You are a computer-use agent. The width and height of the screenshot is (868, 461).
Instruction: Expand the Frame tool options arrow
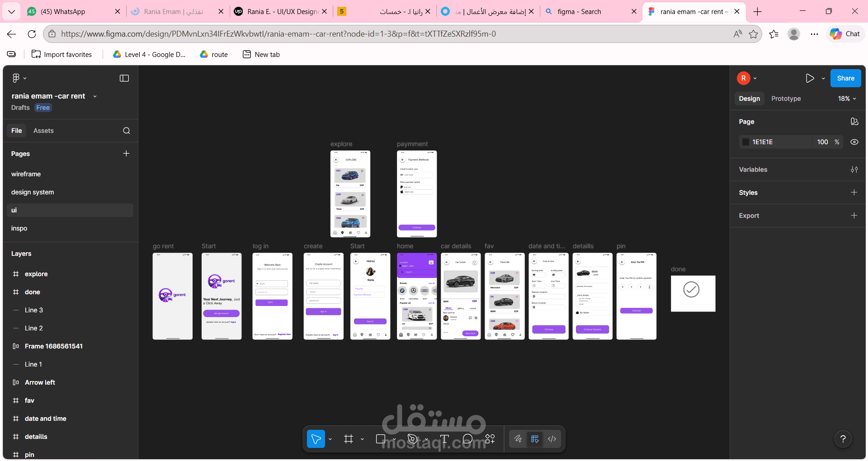(x=362, y=439)
